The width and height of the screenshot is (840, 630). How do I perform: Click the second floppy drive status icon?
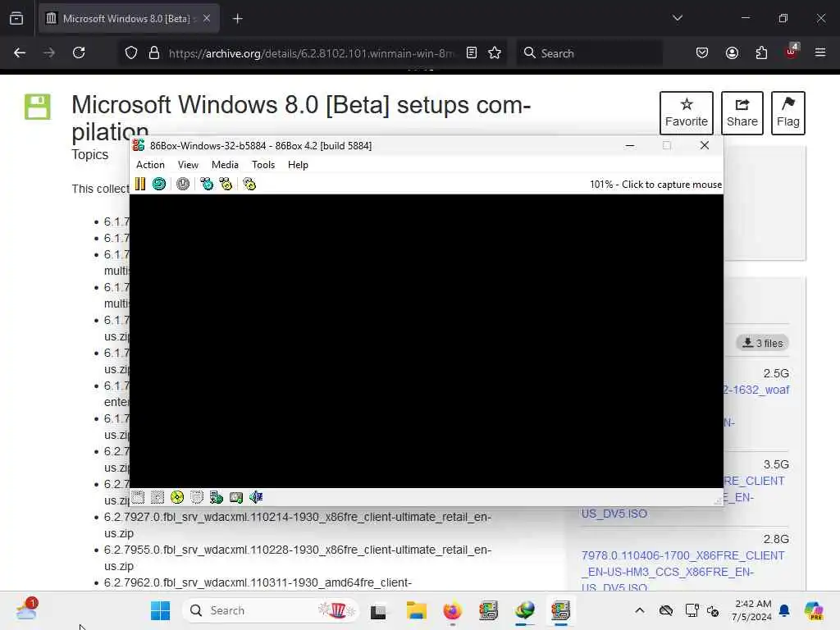point(157,497)
